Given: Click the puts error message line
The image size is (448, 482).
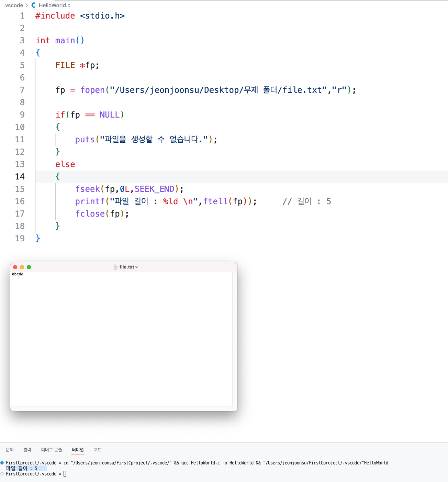Looking at the screenshot, I should 146,140.
